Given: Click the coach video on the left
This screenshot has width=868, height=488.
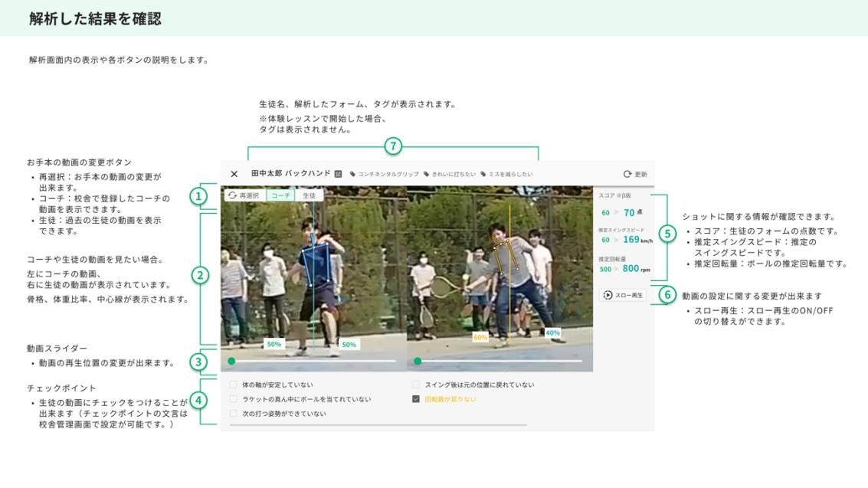Looking at the screenshot, I should pos(313,276).
